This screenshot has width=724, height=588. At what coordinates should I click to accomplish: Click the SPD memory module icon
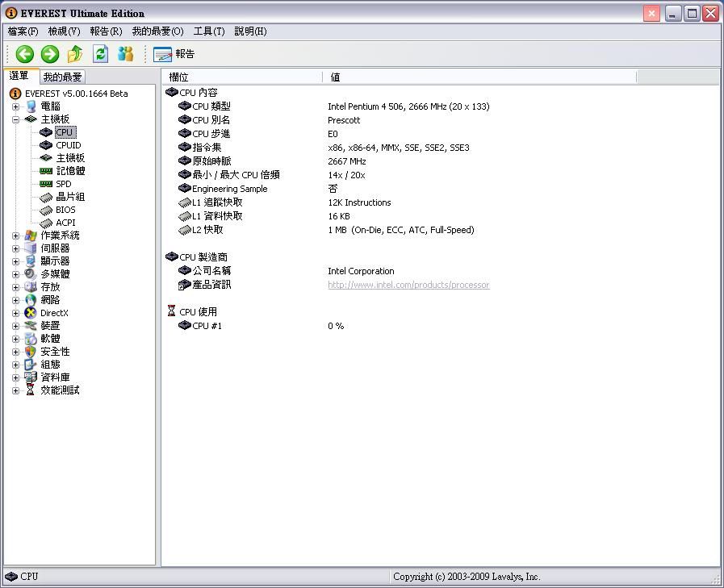click(x=46, y=184)
